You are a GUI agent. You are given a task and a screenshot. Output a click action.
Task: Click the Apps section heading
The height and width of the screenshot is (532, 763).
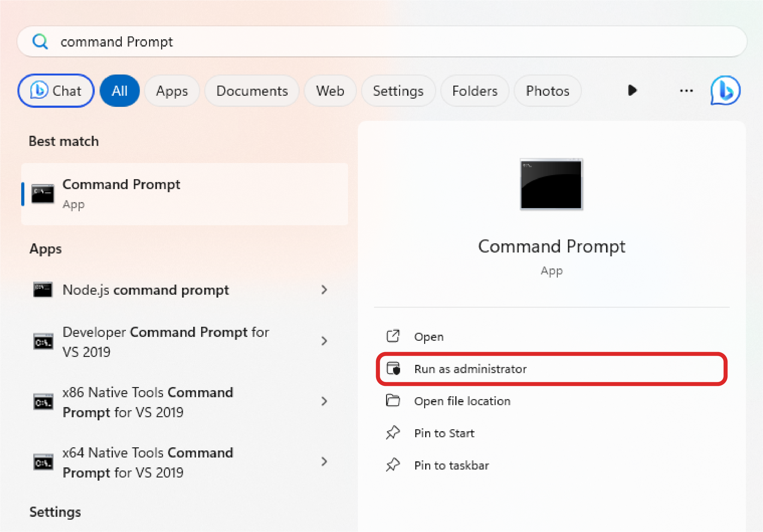46,249
